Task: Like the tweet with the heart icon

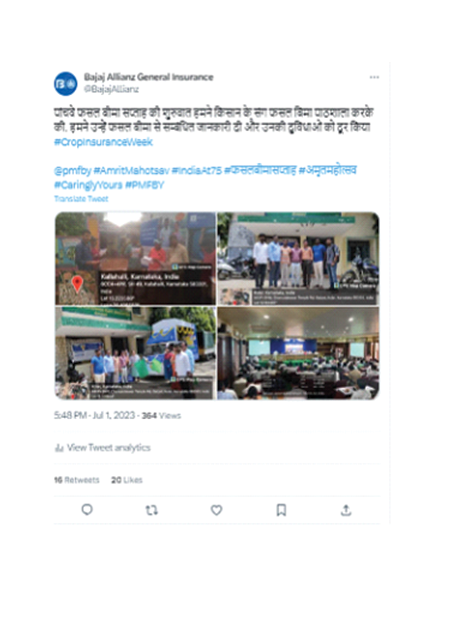Action: tap(216, 510)
